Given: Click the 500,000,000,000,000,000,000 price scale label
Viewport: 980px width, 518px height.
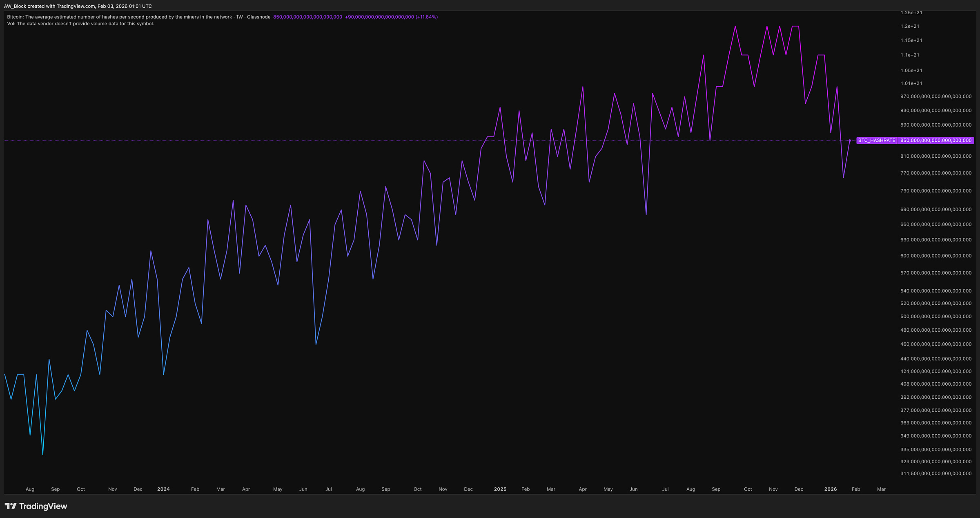Looking at the screenshot, I should click(935, 317).
